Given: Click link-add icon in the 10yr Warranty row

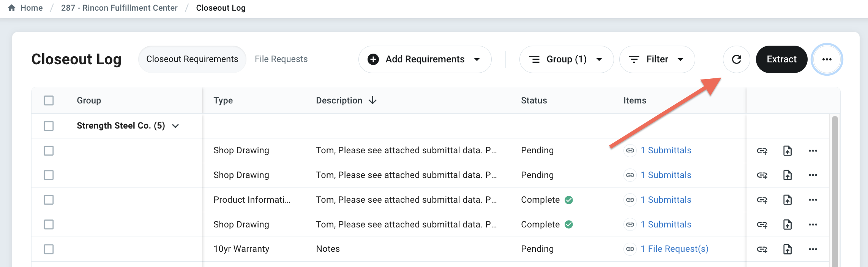Looking at the screenshot, I should point(762,249).
